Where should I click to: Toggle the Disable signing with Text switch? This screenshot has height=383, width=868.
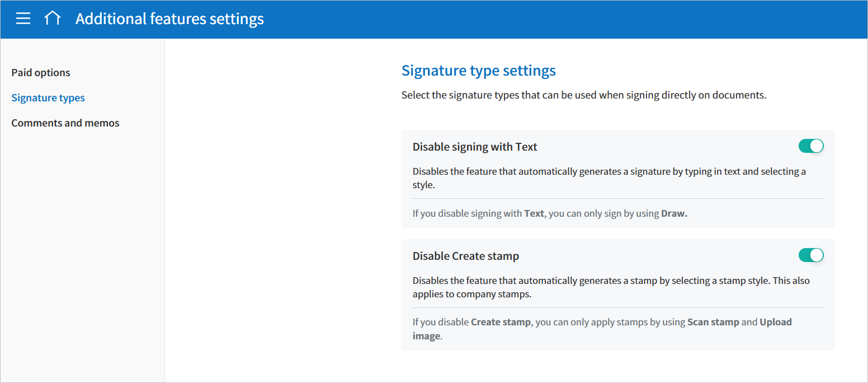pyautogui.click(x=811, y=146)
